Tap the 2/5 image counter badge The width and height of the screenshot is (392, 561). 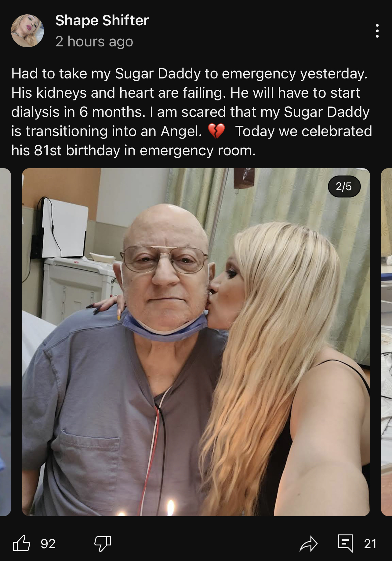click(344, 186)
